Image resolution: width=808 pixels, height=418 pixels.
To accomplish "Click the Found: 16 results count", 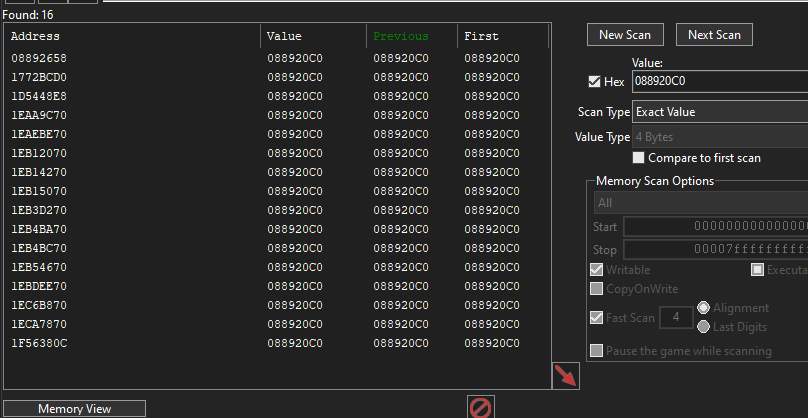I will click(x=28, y=15).
